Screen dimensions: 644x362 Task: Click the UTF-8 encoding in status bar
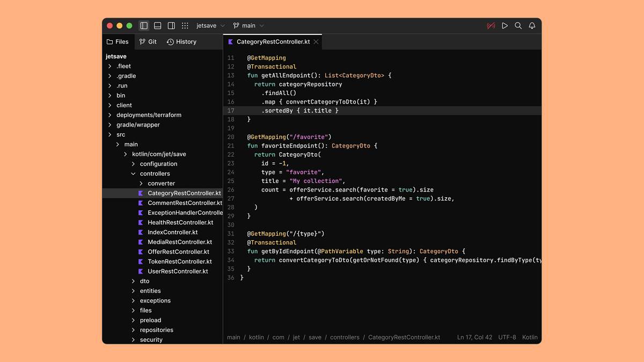point(507,337)
